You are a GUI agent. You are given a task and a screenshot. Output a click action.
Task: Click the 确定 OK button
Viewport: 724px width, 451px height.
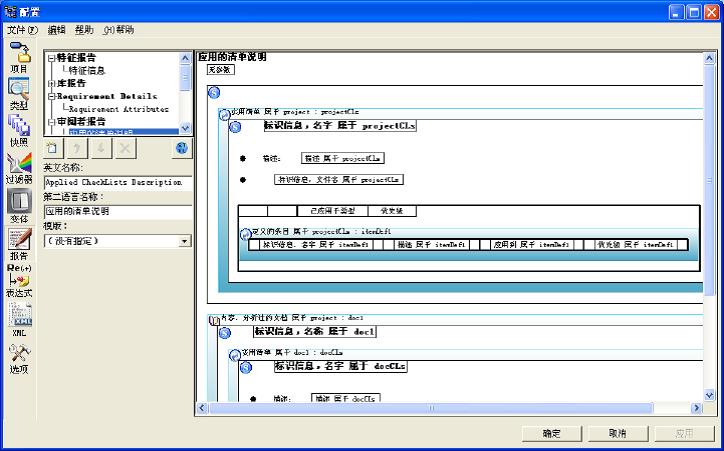552,433
